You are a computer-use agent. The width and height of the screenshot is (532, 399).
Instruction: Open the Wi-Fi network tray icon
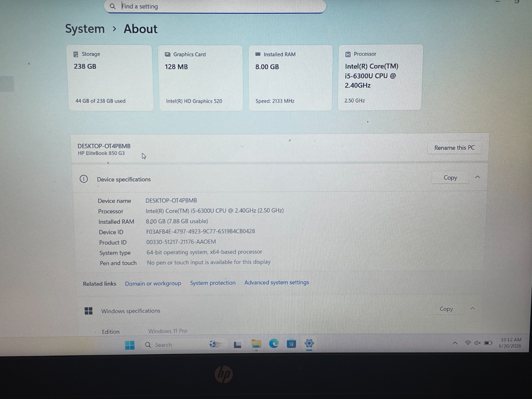pyautogui.click(x=468, y=343)
